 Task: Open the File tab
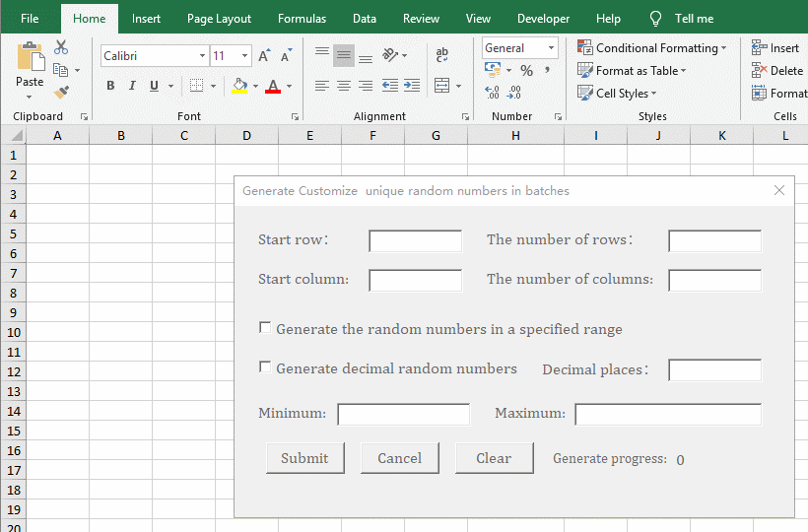30,19
